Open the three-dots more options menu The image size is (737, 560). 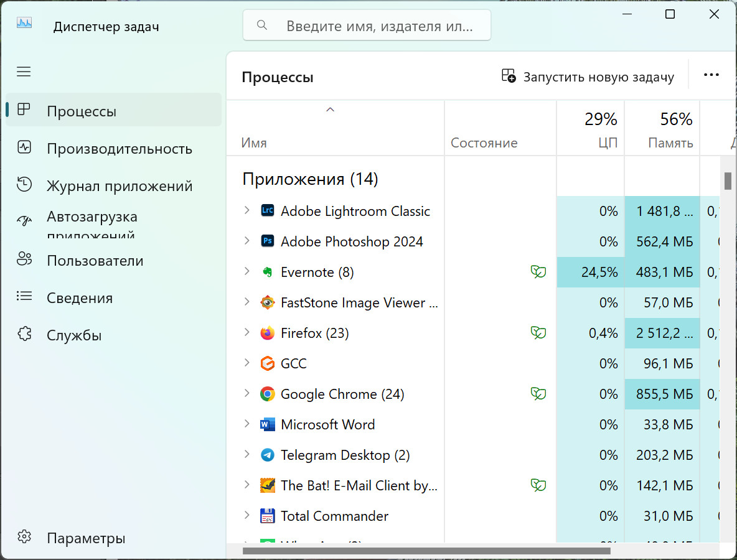click(x=711, y=75)
